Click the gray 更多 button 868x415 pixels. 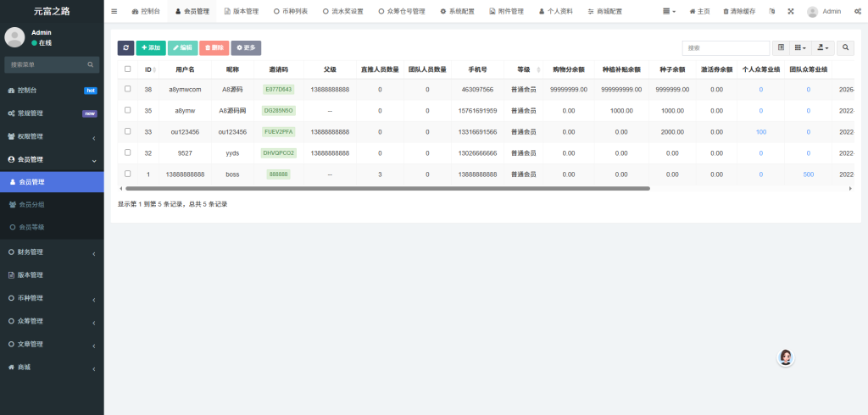coord(246,48)
